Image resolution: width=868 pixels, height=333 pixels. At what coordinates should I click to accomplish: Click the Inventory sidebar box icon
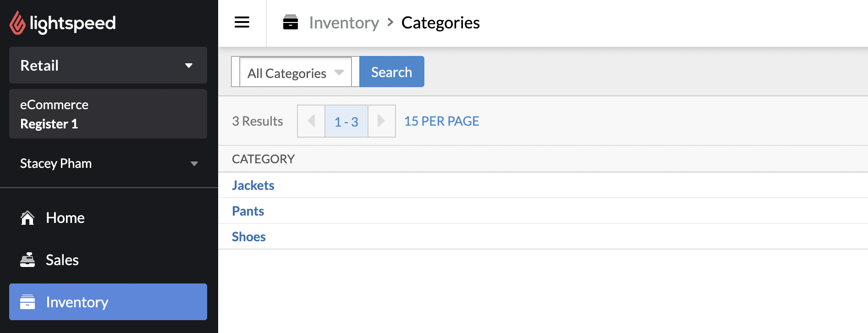pyautogui.click(x=27, y=302)
